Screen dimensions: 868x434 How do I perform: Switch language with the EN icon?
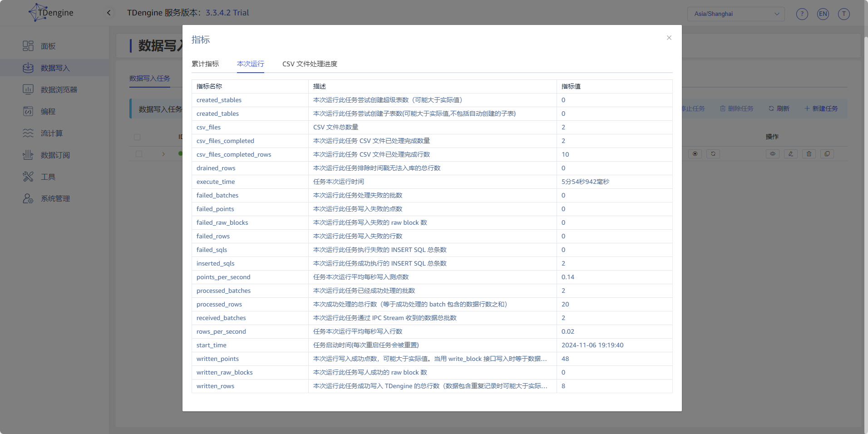pyautogui.click(x=823, y=14)
